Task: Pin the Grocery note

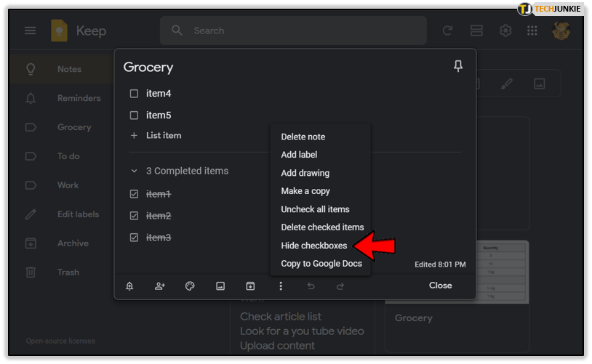Action: 457,67
